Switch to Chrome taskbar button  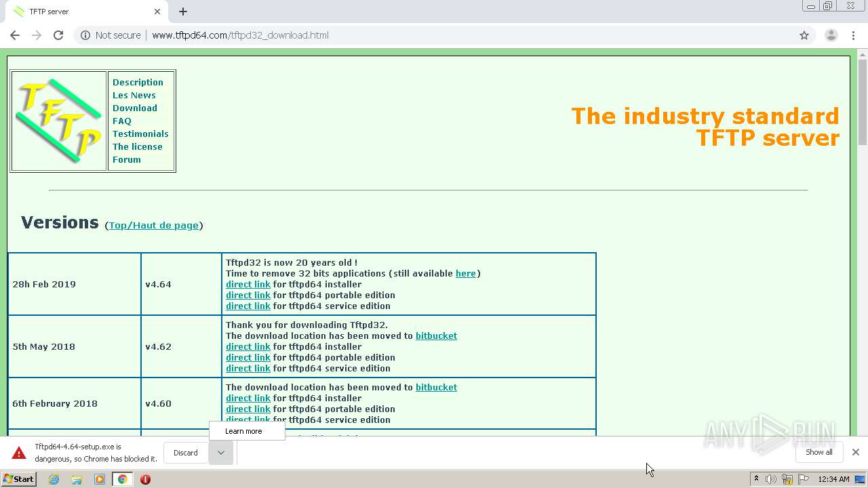(x=122, y=479)
